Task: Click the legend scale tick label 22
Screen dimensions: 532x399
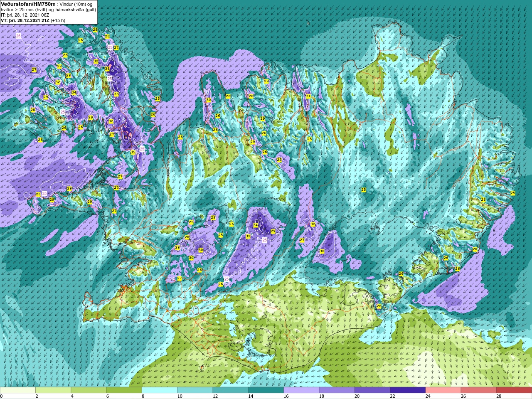Action: click(x=392, y=396)
